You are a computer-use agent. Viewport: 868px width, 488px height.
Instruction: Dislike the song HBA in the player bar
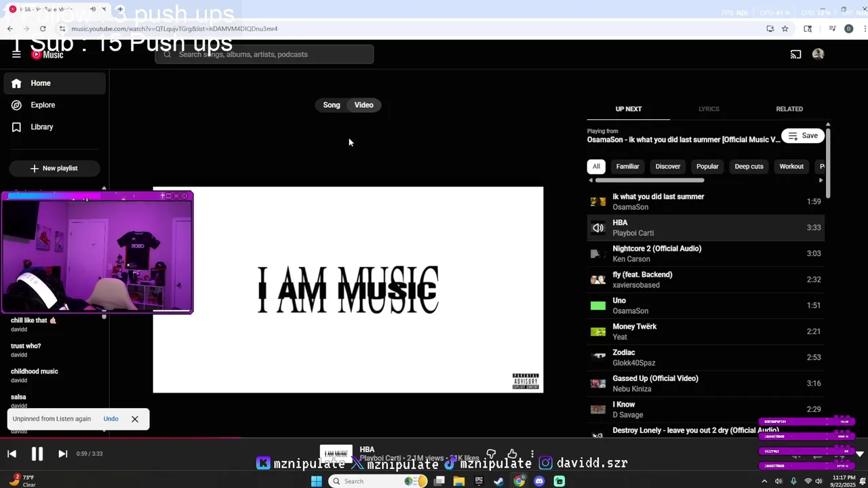pos(491,453)
